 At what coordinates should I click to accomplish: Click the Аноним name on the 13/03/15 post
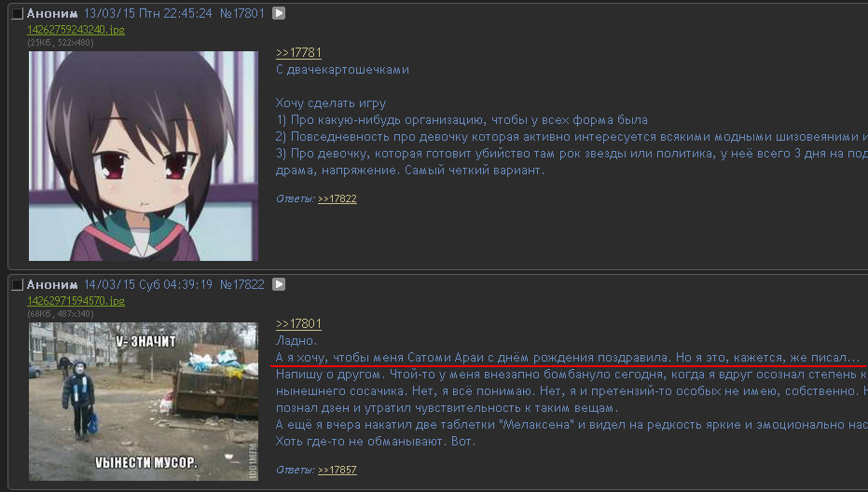click(52, 13)
